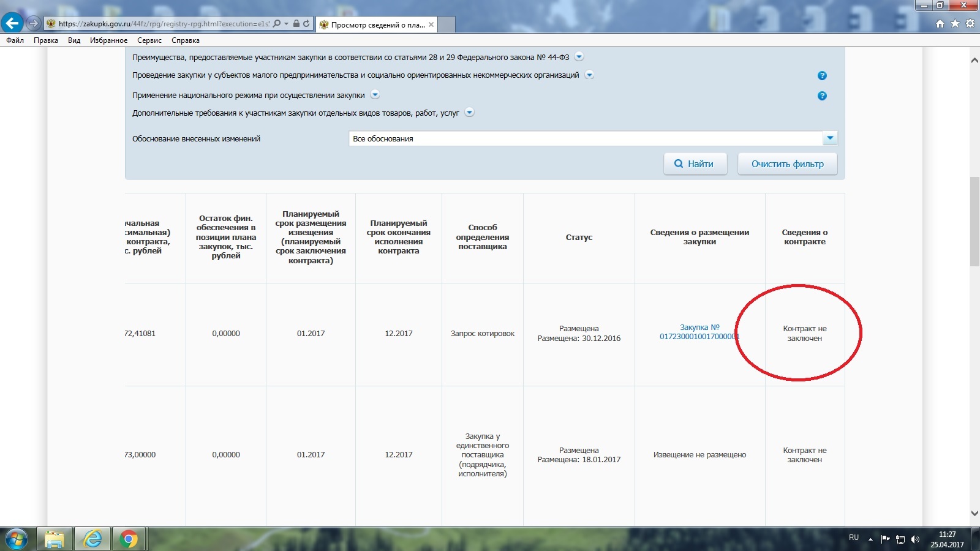
Task: Click help icon beside small business procurement row
Action: pos(822,76)
